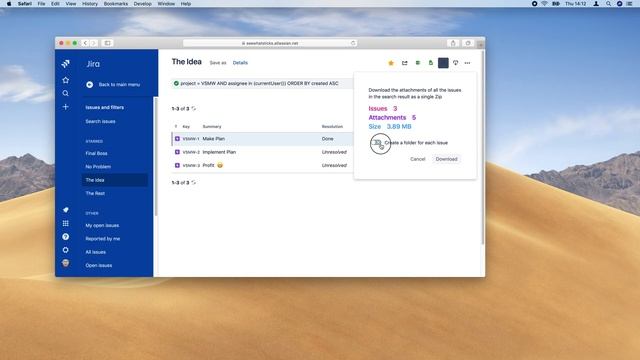
Task: Click Save as next to The Idea
Action: [218, 63]
